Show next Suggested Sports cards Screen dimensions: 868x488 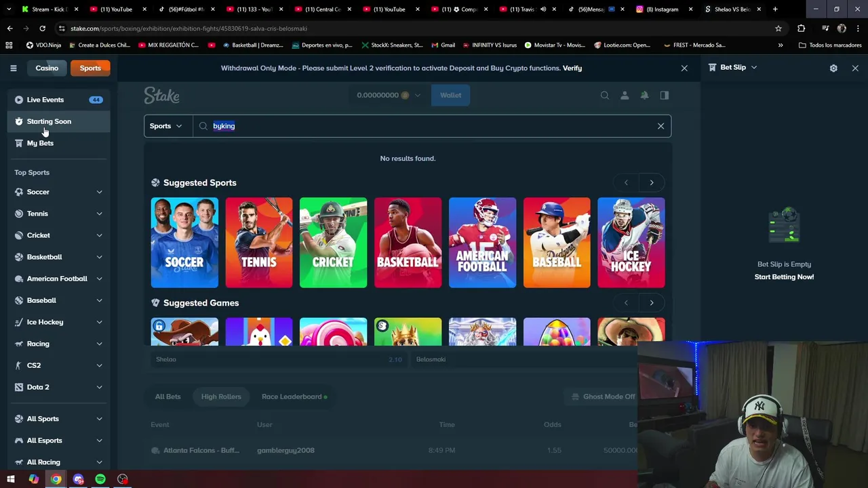point(652,182)
